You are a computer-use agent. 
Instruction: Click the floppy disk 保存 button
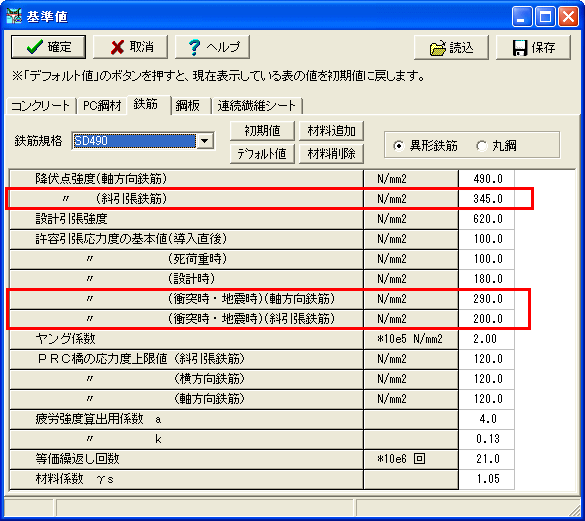point(533,47)
